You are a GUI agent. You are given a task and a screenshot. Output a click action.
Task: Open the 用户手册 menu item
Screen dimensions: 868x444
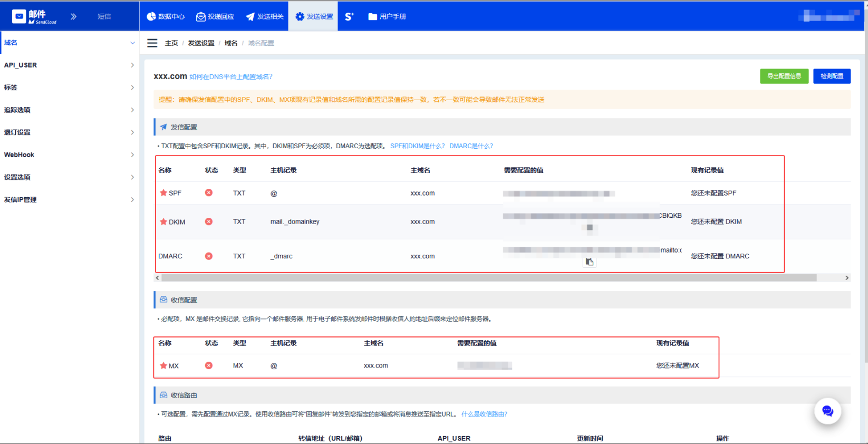387,16
